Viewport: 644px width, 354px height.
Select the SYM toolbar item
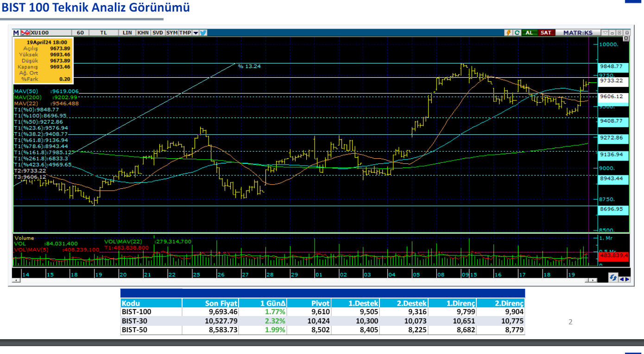[x=172, y=33]
